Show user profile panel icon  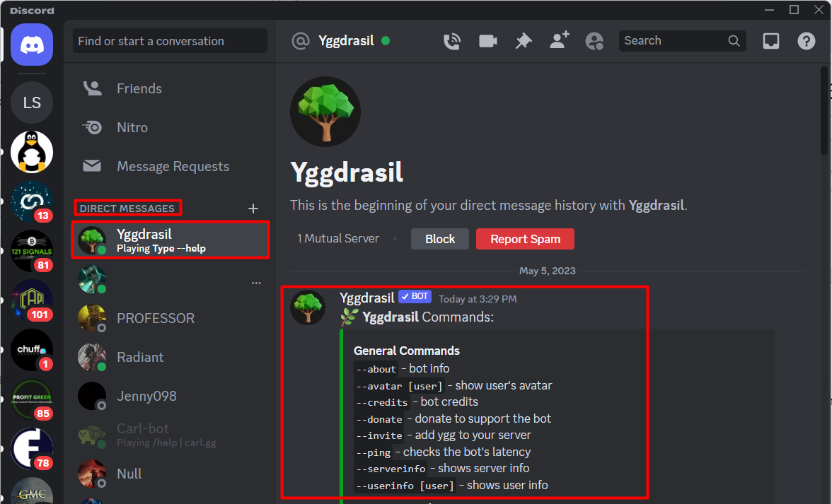(594, 41)
